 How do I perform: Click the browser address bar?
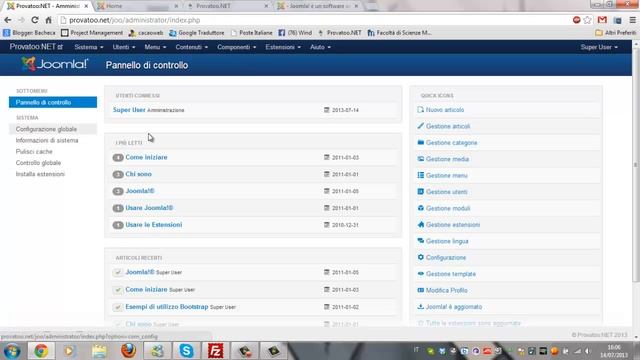point(314,20)
